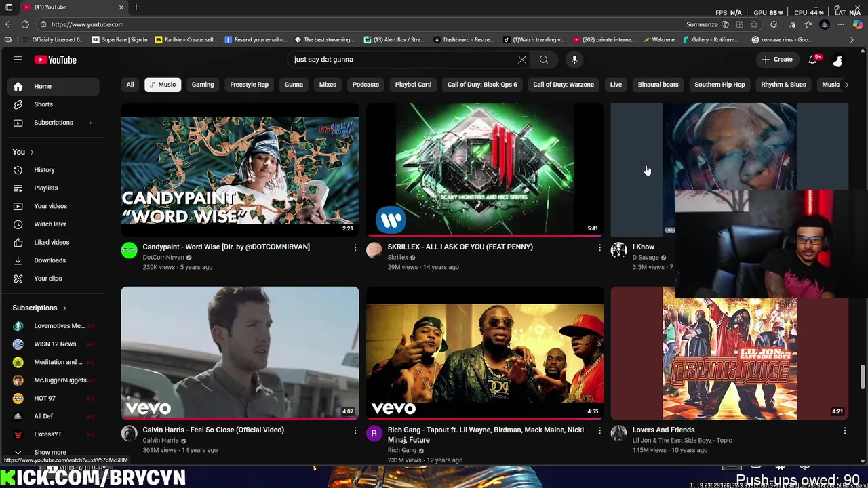
Task: Select the Music filter chip
Action: pos(163,85)
